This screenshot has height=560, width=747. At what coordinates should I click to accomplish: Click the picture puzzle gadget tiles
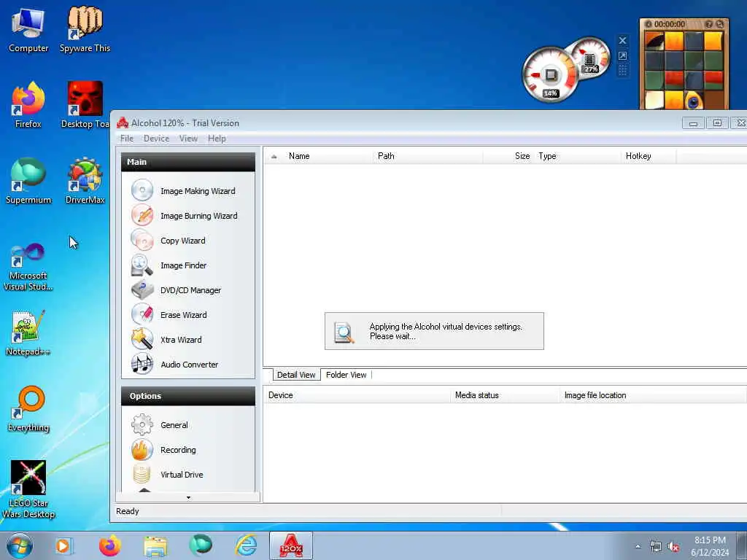point(684,71)
